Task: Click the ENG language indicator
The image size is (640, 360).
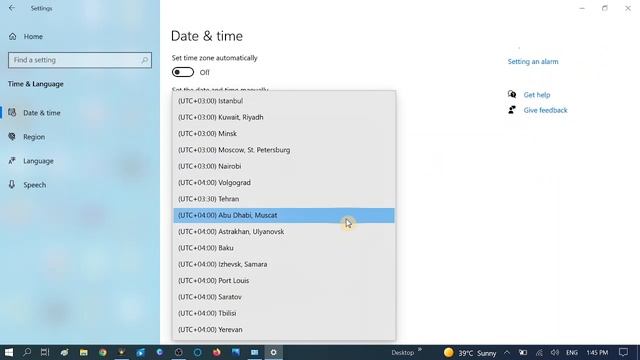Action: (572, 353)
